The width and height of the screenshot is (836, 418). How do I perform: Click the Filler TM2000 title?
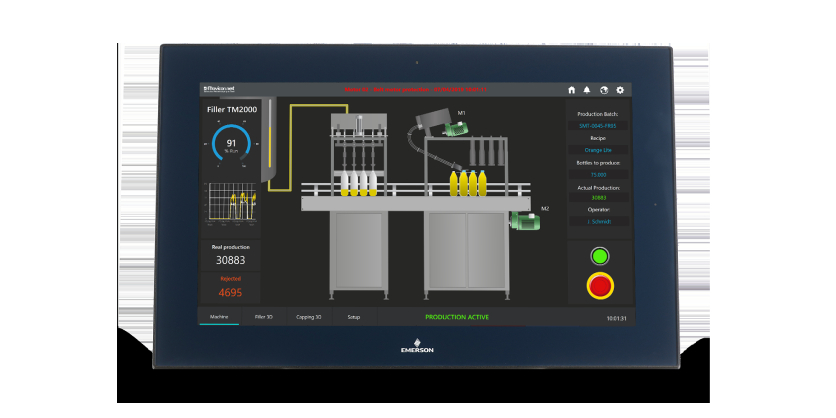(x=232, y=110)
